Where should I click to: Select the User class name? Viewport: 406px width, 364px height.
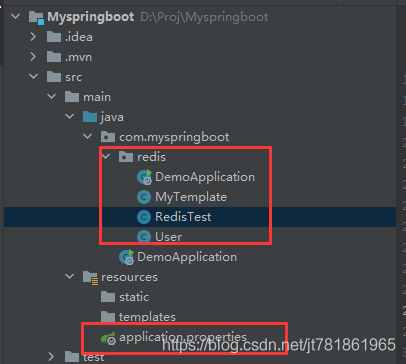pos(168,237)
